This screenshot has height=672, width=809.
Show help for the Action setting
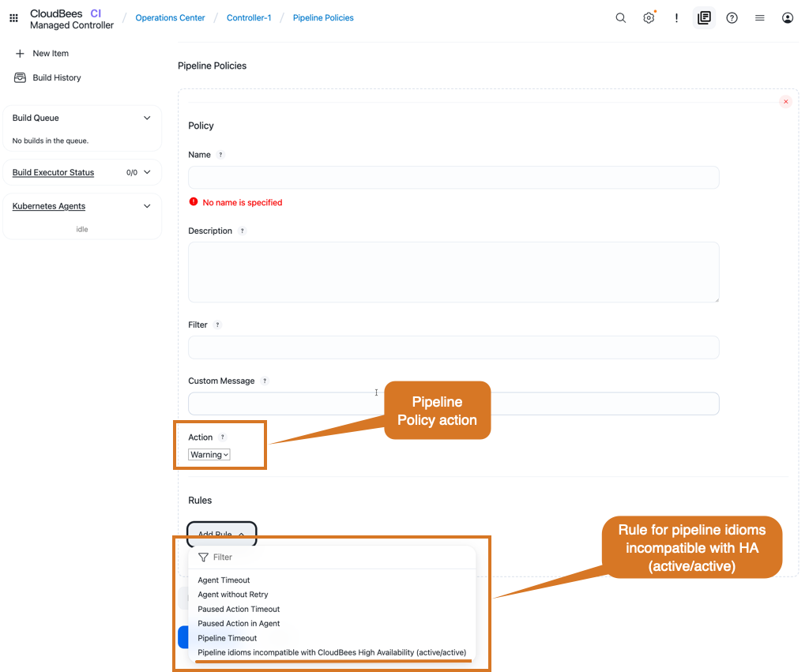click(222, 437)
